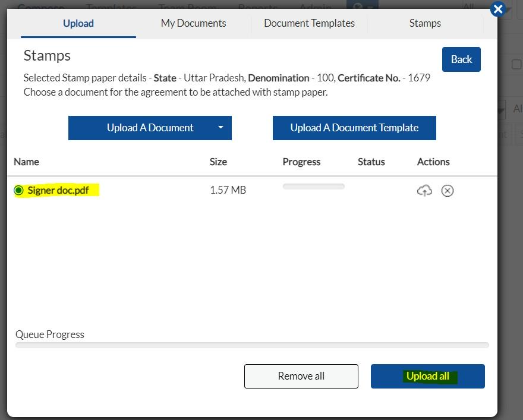The width and height of the screenshot is (523, 420).
Task: Open the Document Templates tab
Action: [309, 23]
